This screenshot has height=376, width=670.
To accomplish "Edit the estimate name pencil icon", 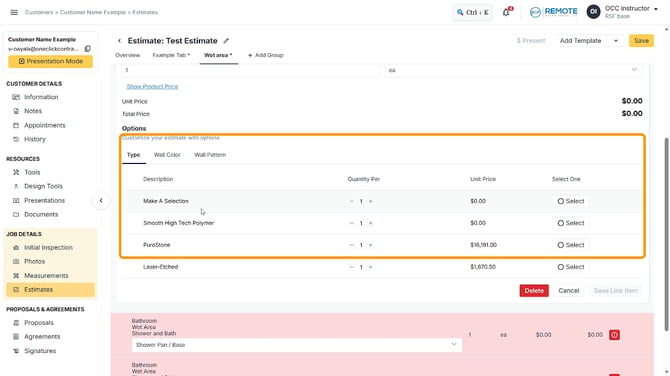I will pyautogui.click(x=226, y=41).
